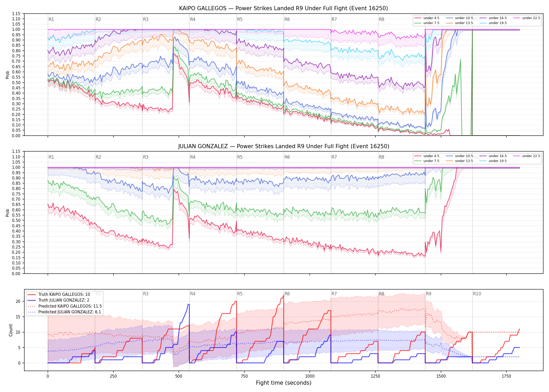Viewport: 549px width, 392px height.
Task: Click middle chart y-tick label 0.50
Action: pyautogui.click(x=16, y=220)
